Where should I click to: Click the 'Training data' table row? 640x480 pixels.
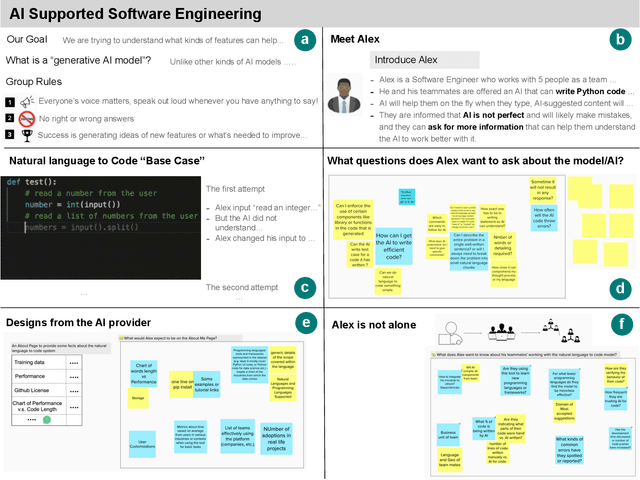click(x=47, y=362)
